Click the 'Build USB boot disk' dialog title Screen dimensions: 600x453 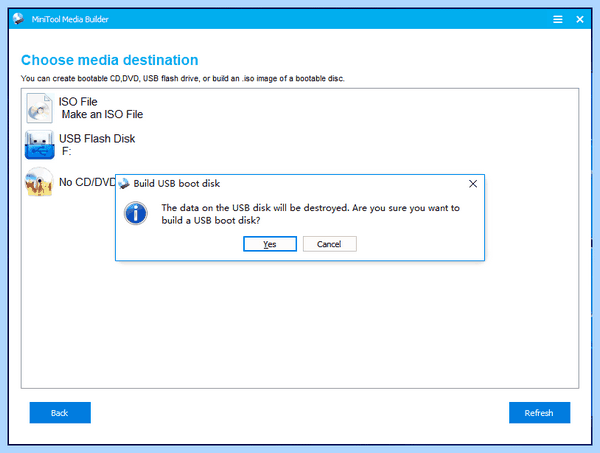pos(177,184)
